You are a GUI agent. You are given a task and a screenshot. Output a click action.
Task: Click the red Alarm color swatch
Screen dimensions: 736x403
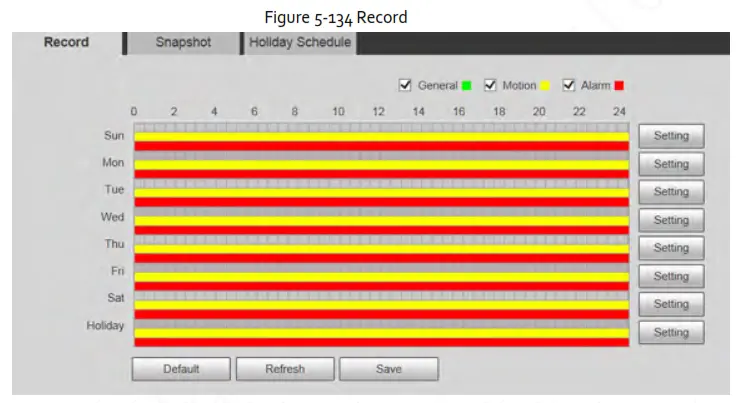pyautogui.click(x=619, y=86)
